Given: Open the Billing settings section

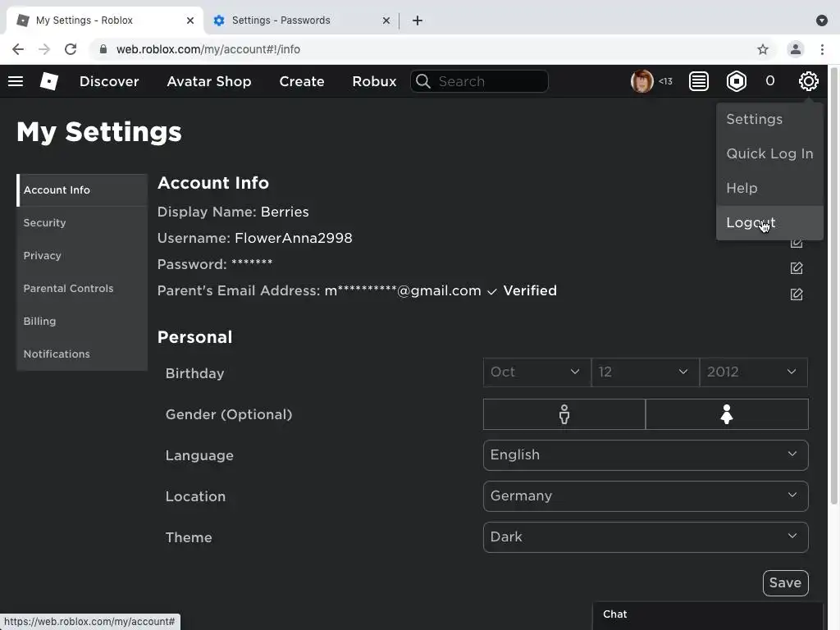Looking at the screenshot, I should click(x=82, y=322).
